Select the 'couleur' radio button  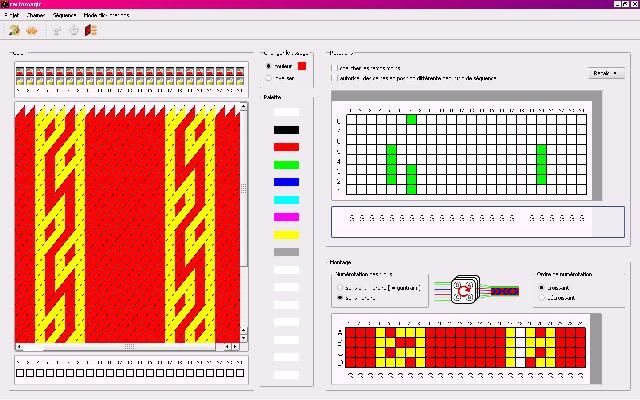268,67
